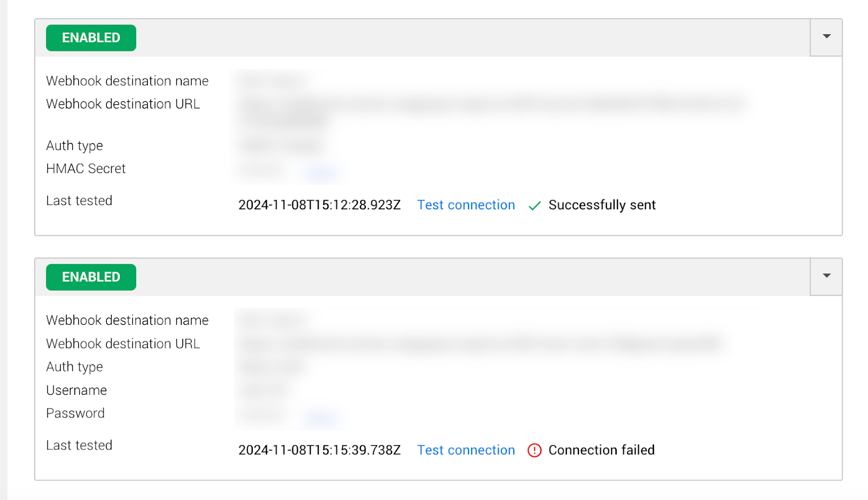This screenshot has height=500, width=868.
Task: Click the blurred destination URL in the failed card
Action: [x=481, y=343]
